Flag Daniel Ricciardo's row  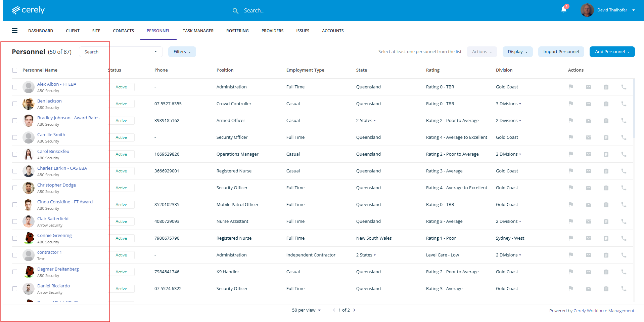pos(571,289)
